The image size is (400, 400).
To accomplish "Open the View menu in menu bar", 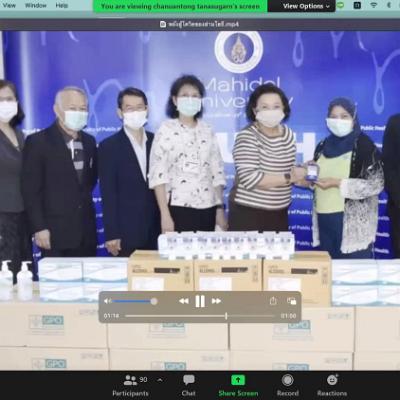I will (x=9, y=5).
